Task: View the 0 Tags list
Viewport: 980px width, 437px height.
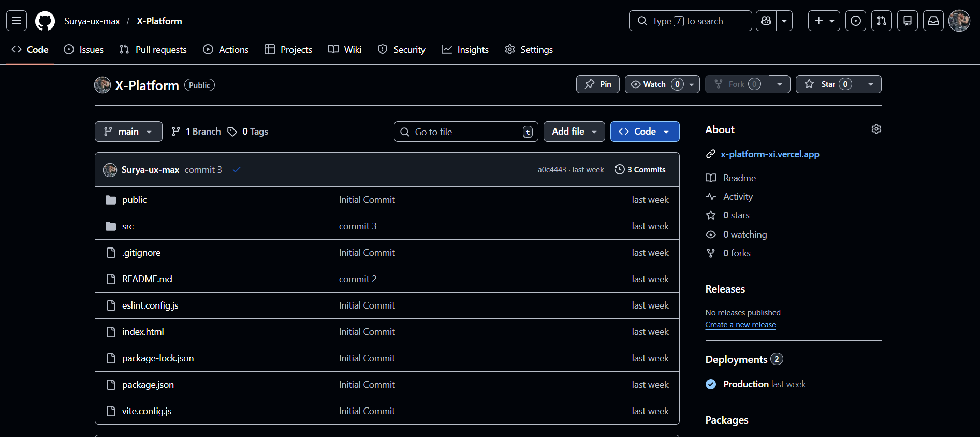Action: click(x=248, y=132)
